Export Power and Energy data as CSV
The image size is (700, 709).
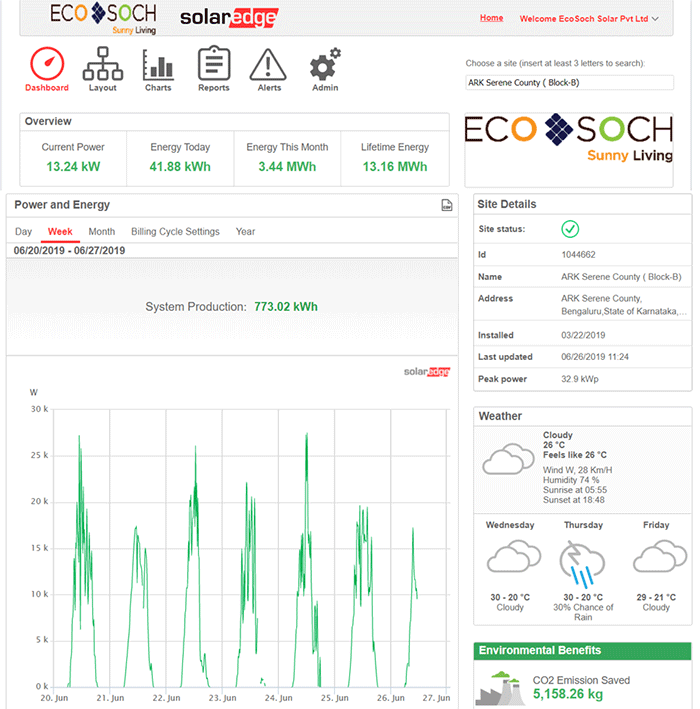tap(446, 205)
